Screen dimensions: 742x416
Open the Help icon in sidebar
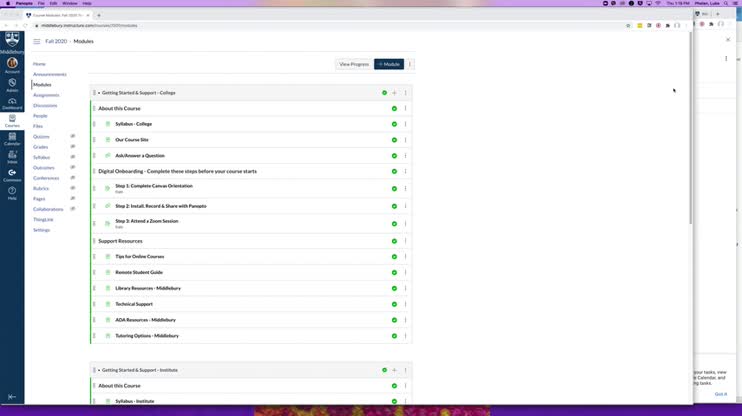click(x=12, y=193)
